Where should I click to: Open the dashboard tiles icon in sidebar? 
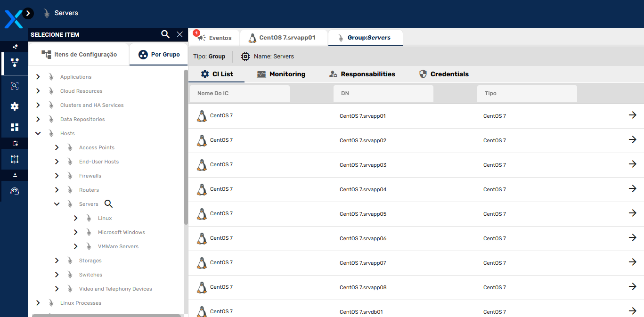(x=15, y=127)
